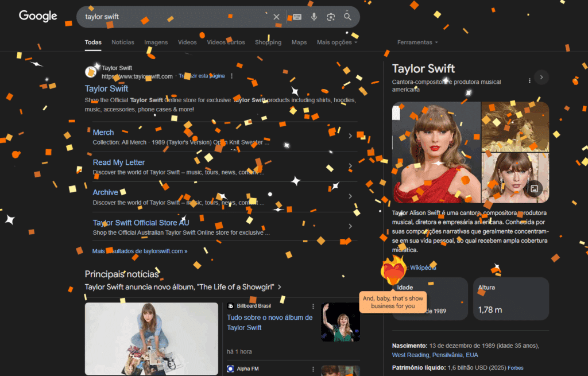Open the Taylor Swift result title link
Screen dimensions: 588x376
tap(106, 89)
